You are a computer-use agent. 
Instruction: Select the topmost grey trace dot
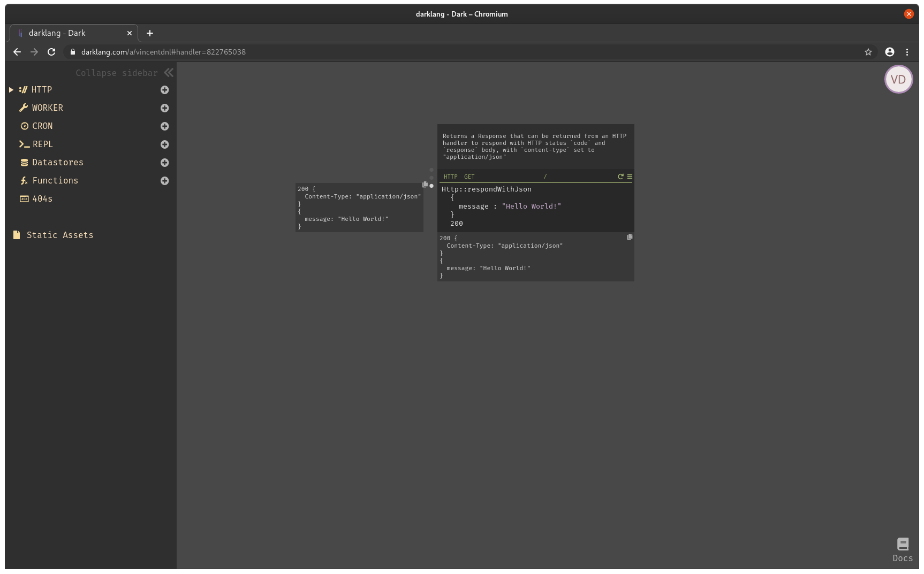(431, 170)
